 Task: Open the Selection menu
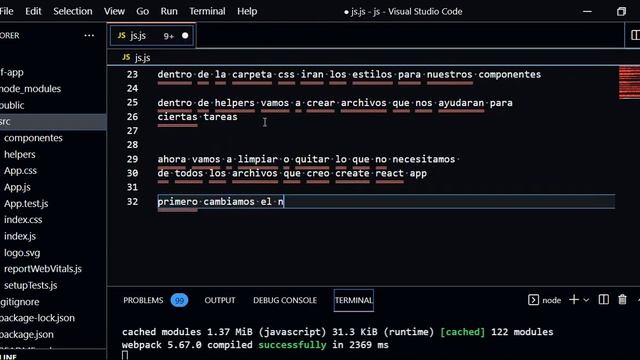(73, 11)
